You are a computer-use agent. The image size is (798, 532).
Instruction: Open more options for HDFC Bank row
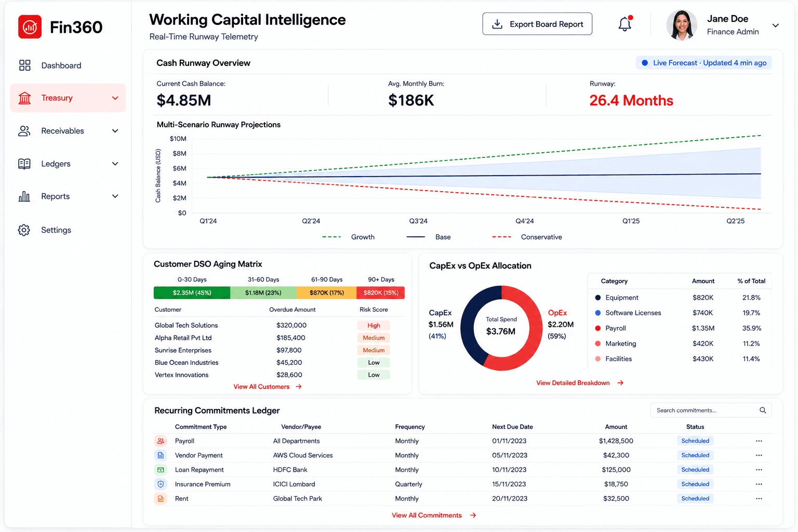coord(759,470)
